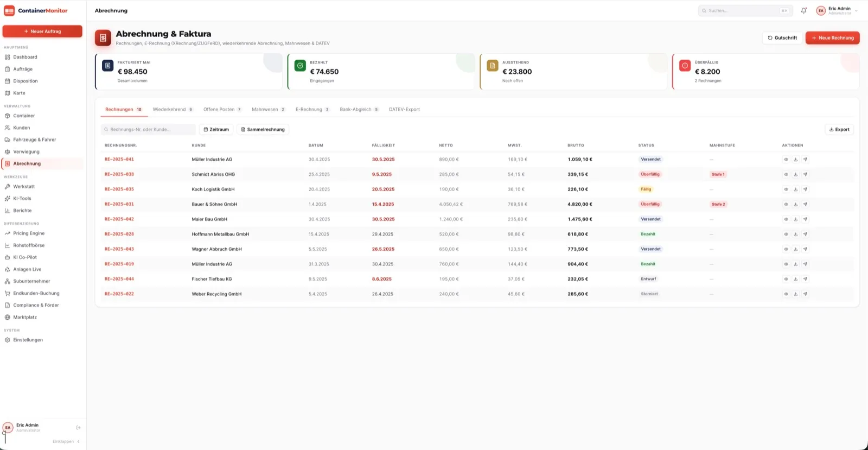This screenshot has height=450, width=868.
Task: Click the logout icon beside Eric Admin
Action: pos(78,428)
